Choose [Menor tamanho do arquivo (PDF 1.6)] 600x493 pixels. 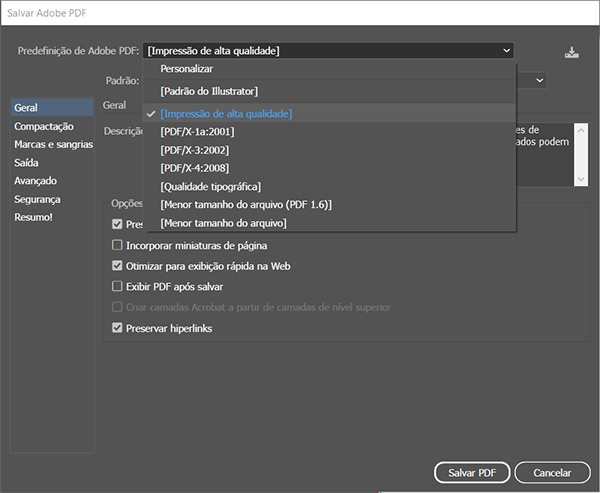pos(245,204)
